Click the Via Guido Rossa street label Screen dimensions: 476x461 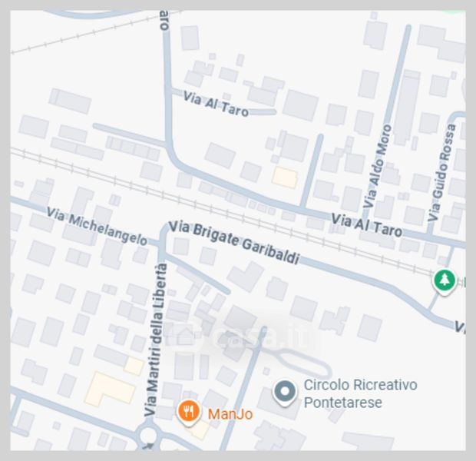(x=441, y=172)
